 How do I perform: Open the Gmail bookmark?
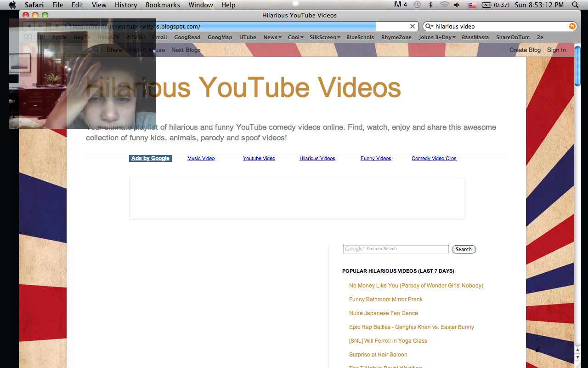click(x=159, y=37)
